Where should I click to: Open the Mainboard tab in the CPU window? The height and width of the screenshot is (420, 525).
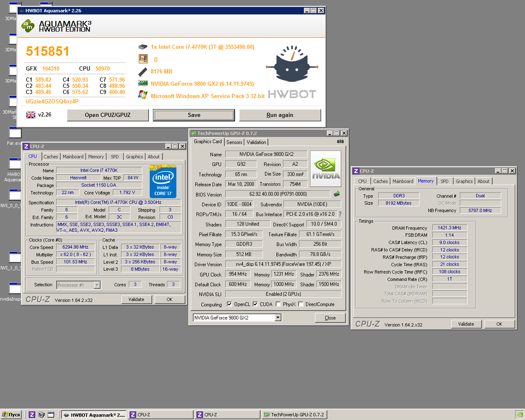pyautogui.click(x=73, y=157)
